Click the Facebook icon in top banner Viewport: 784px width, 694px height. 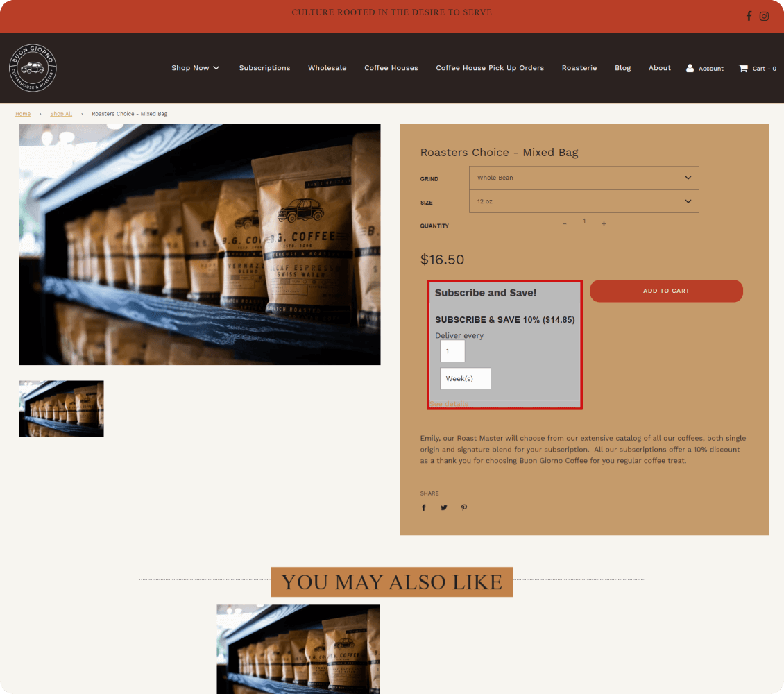[749, 16]
